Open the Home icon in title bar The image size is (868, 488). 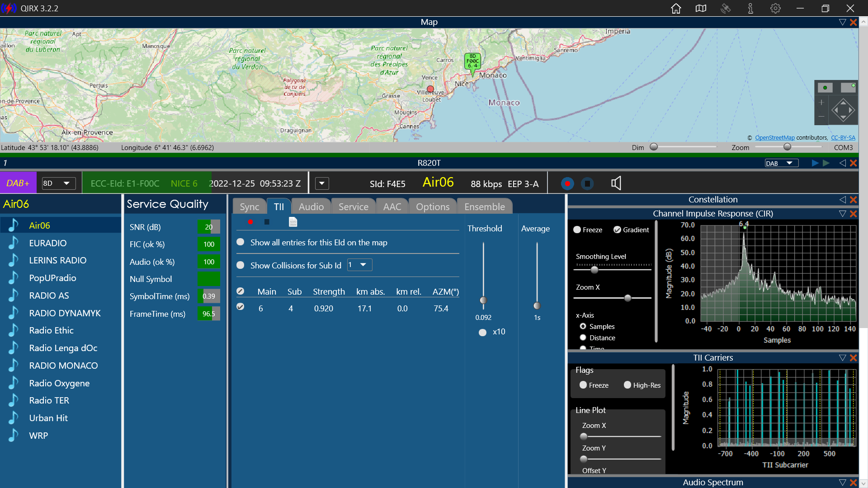pyautogui.click(x=676, y=8)
